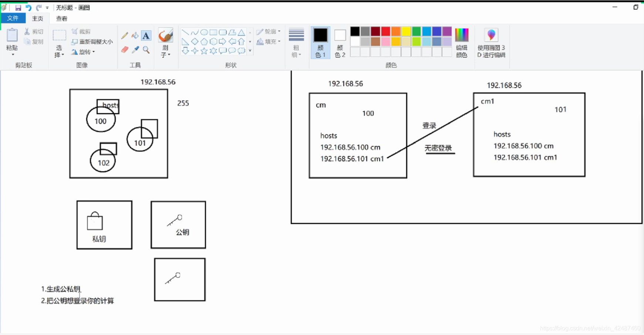Click the Select (选择) rectangle icon
Screen dimensions: 644x335
59,35
